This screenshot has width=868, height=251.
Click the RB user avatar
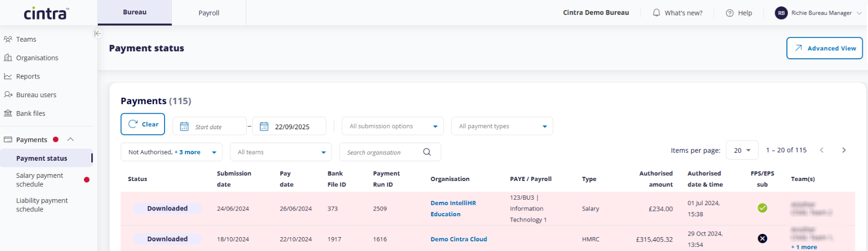pos(781,13)
